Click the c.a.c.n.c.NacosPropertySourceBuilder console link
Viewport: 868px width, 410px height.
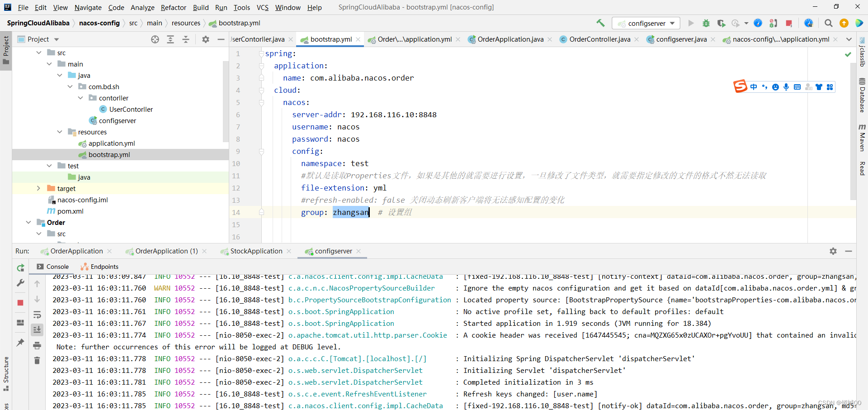coord(361,288)
